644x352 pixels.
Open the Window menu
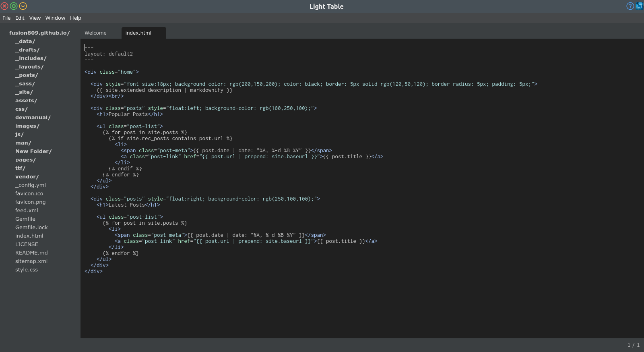(55, 18)
